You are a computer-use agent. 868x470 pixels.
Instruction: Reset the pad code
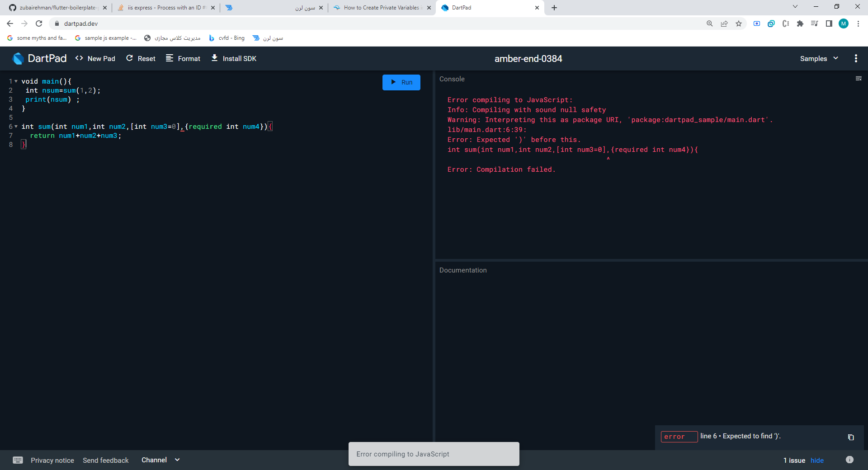[141, 59]
